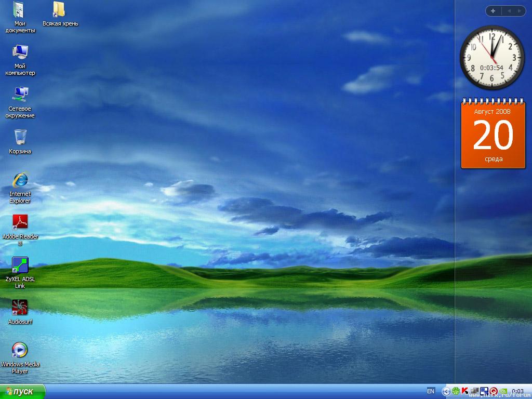Select the Всякая хрень folder shortcut
The height and width of the screenshot is (399, 532).
60,14
